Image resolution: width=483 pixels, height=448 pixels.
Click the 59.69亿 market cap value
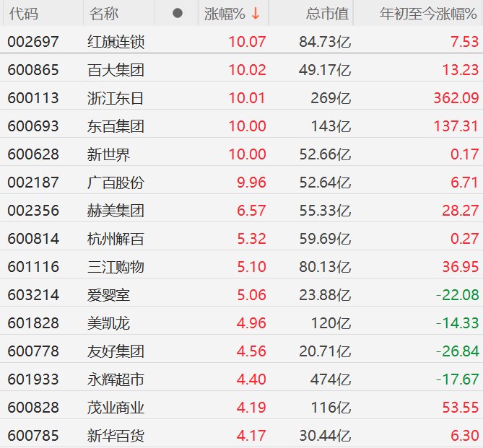tap(325, 239)
